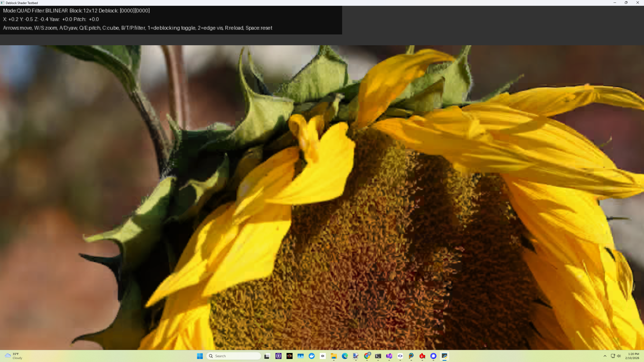Image resolution: width=644 pixels, height=362 pixels.
Task: Open the Terminal from the taskbar
Action: point(378,356)
